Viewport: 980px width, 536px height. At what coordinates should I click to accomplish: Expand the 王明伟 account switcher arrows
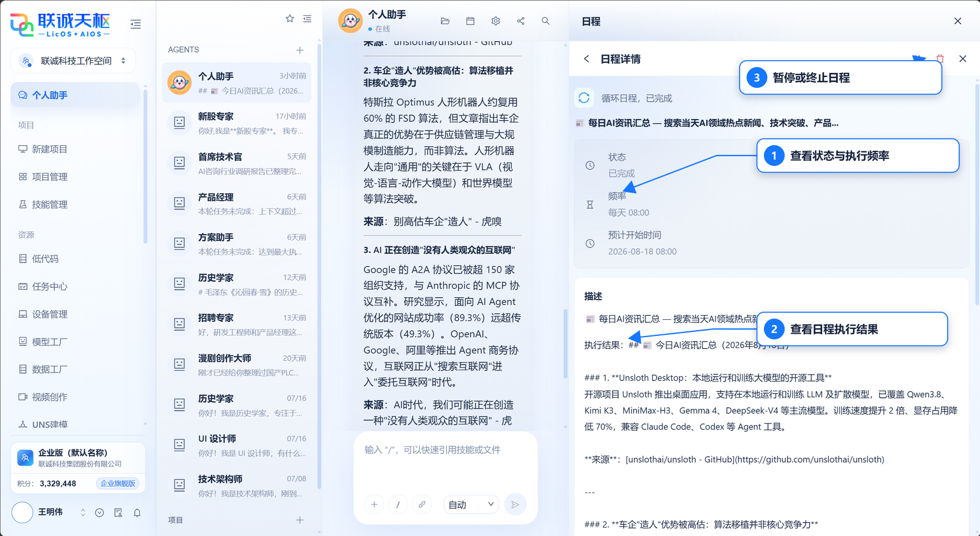pos(83,513)
